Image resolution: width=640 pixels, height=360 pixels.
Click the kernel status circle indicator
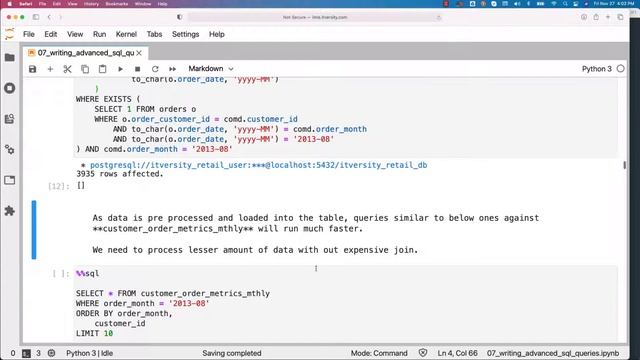point(620,69)
